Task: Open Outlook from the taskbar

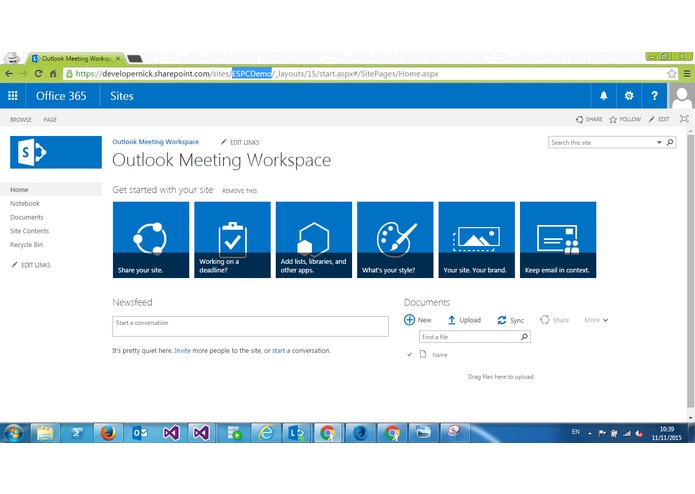Action: point(140,432)
